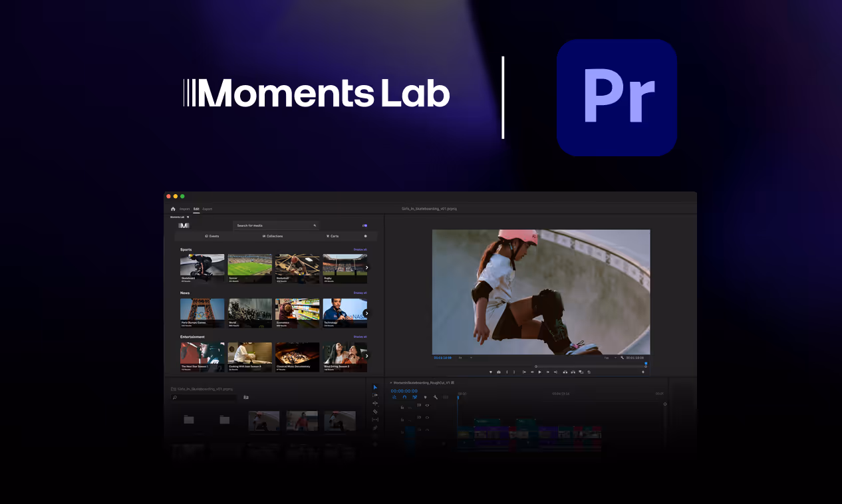Select the Track Select Forward tool

click(x=375, y=396)
